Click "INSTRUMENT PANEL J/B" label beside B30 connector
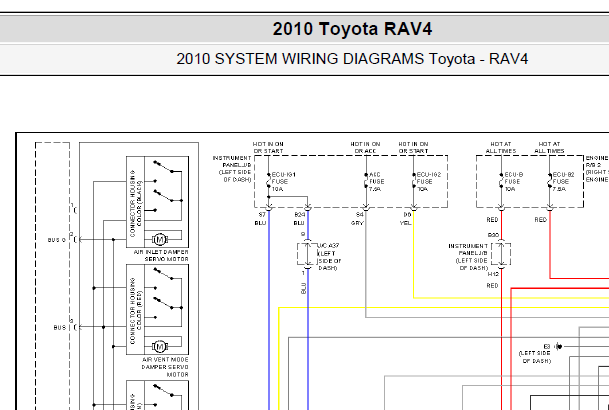This screenshot has height=410, width=609. (x=468, y=257)
